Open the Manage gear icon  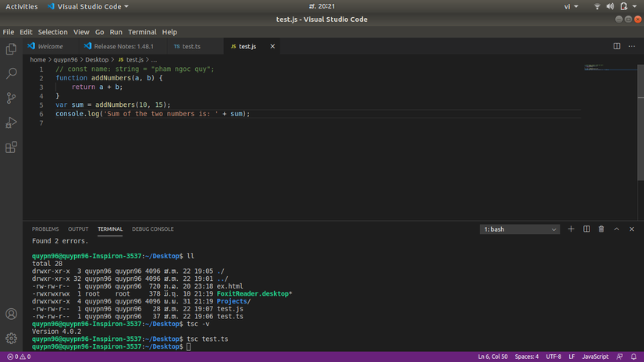coord(11,339)
